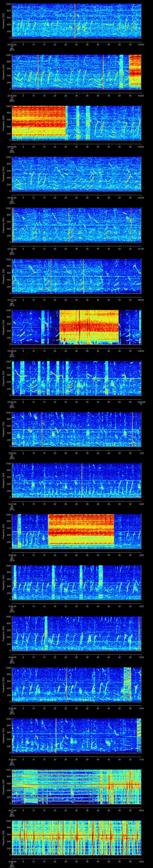153x868 pixels.
Task: Click the 23:55:00 start time label
Action: [x=12, y=197]
